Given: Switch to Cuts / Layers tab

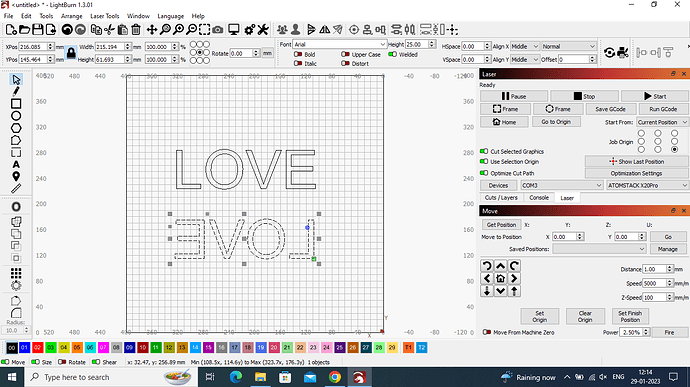Looking at the screenshot, I should click(x=501, y=198).
